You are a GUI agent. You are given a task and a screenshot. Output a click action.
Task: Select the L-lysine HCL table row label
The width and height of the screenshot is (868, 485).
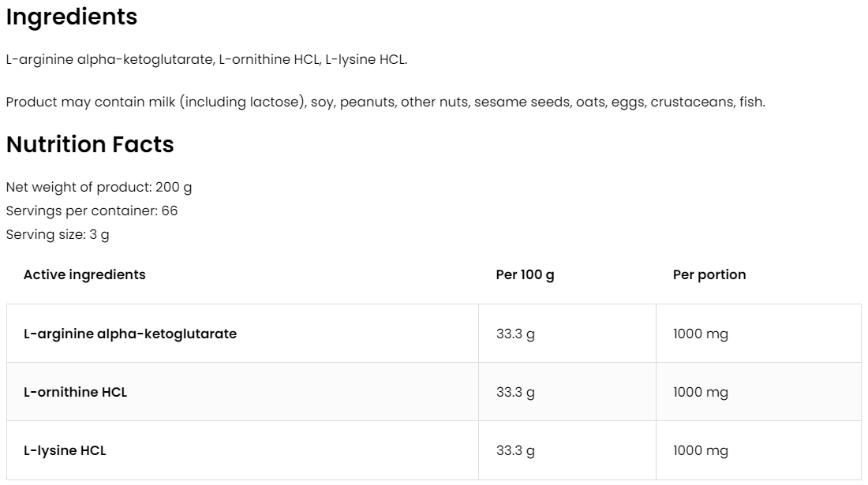tap(65, 450)
